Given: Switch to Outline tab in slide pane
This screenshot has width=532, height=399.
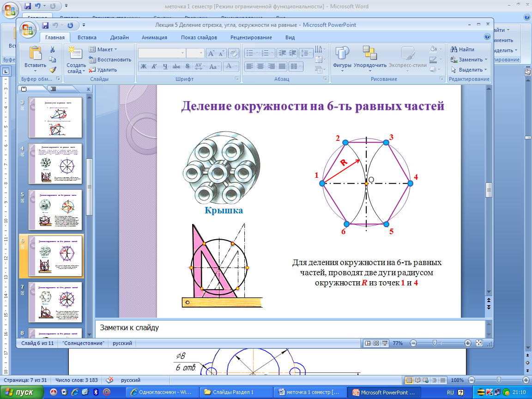Looking at the screenshot, I should (x=53, y=89).
